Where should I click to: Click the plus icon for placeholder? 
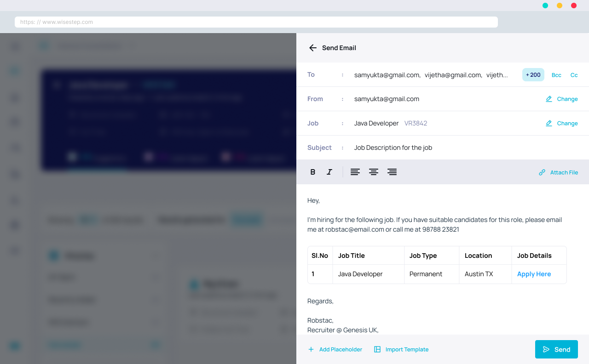(311, 349)
